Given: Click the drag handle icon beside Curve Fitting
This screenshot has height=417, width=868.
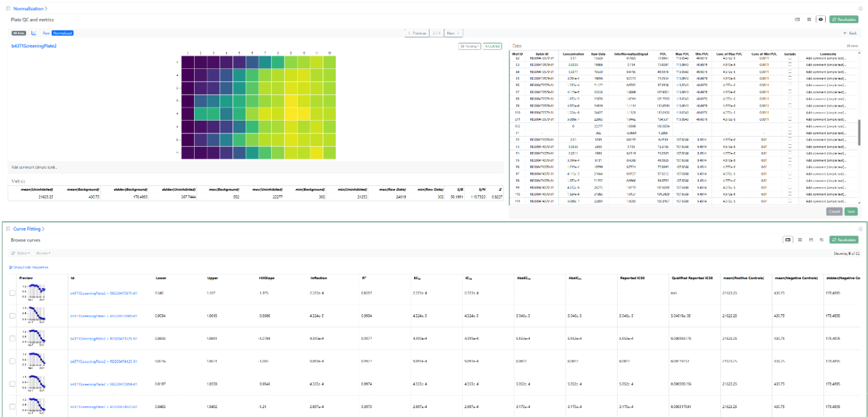Looking at the screenshot, I should 8,229.
